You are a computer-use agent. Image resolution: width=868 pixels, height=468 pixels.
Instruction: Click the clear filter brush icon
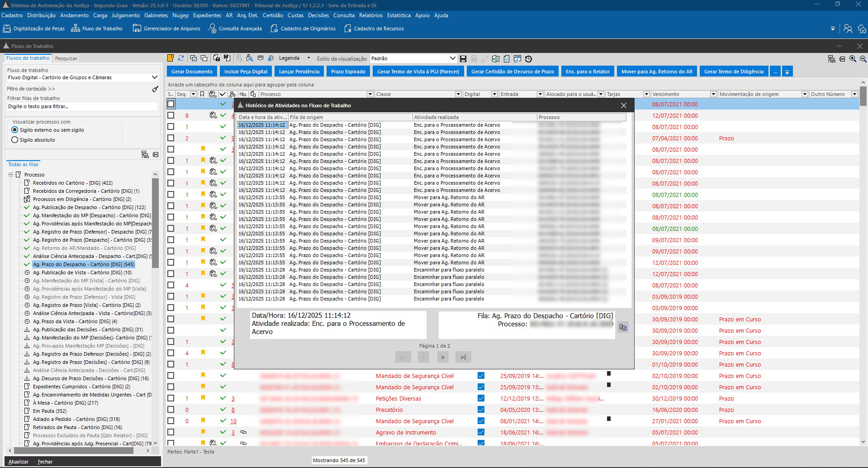tap(155, 89)
